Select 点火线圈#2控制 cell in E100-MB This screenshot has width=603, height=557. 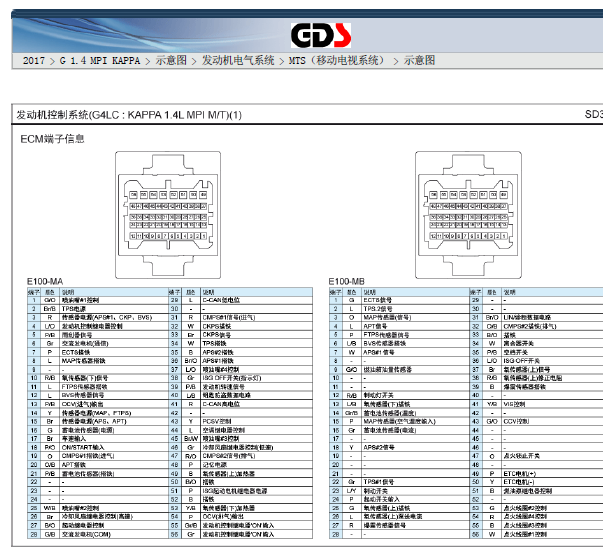pyautogui.click(x=552, y=508)
